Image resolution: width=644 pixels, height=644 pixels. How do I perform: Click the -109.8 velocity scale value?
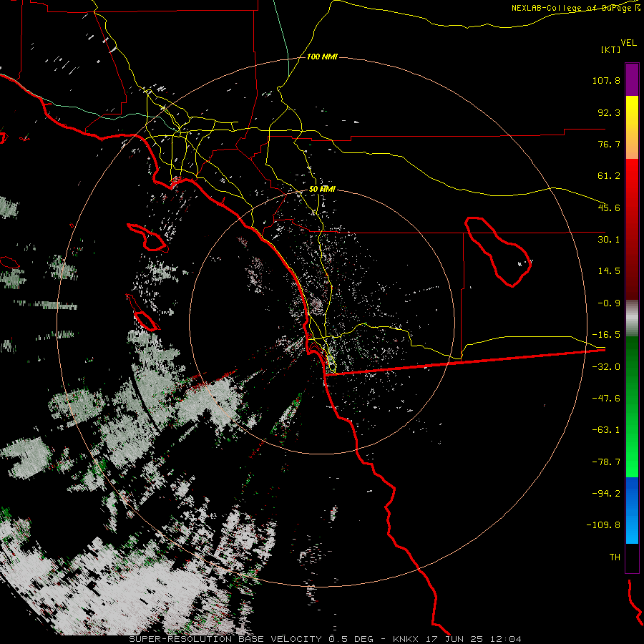point(603,525)
